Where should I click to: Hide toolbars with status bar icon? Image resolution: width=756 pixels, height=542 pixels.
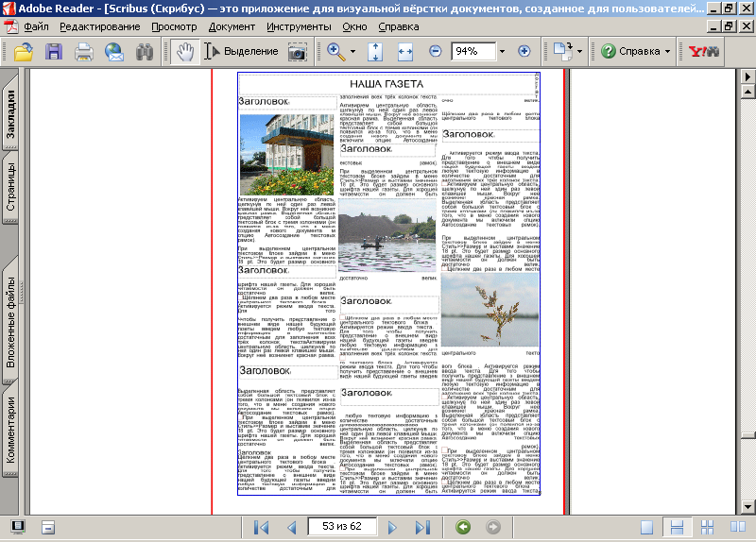(48, 527)
